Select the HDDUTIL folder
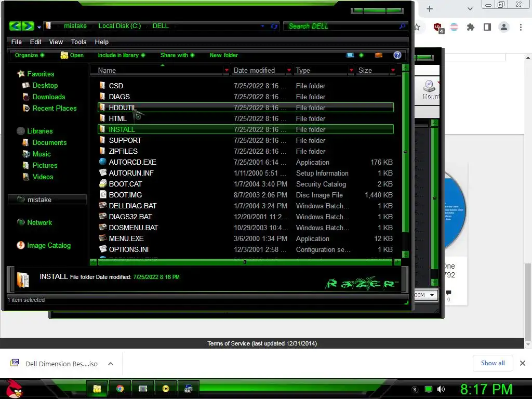This screenshot has width=532, height=399. click(246, 108)
